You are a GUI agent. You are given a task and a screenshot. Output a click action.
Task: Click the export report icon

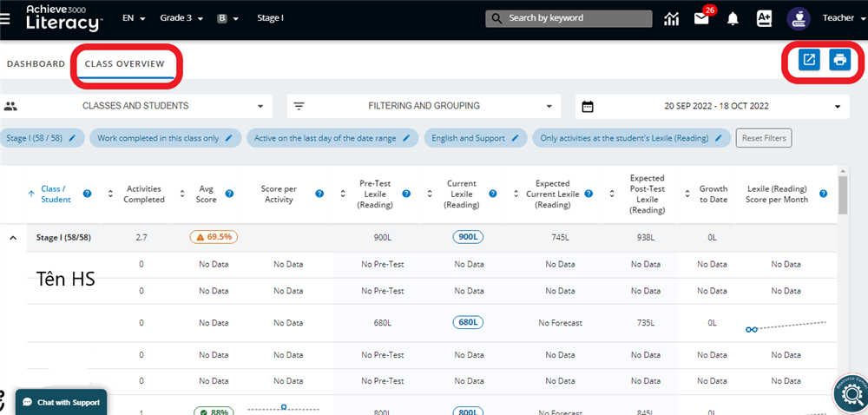click(809, 60)
